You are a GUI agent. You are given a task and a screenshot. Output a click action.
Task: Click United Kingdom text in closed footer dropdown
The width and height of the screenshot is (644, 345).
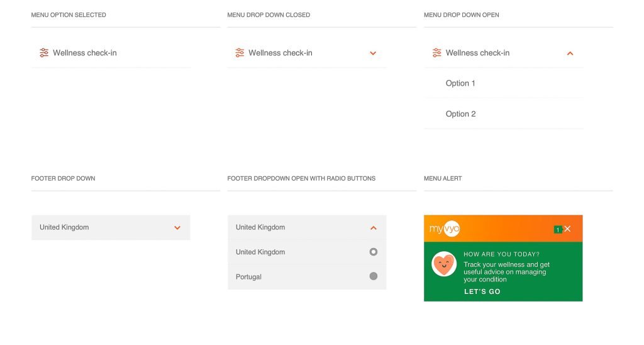64,227
